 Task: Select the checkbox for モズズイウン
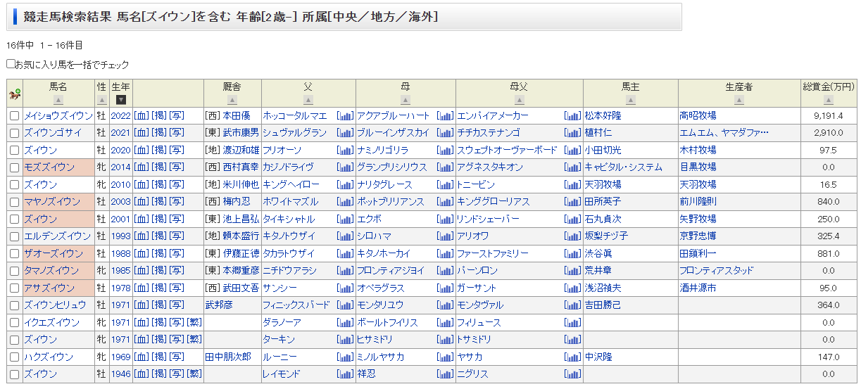(x=14, y=167)
